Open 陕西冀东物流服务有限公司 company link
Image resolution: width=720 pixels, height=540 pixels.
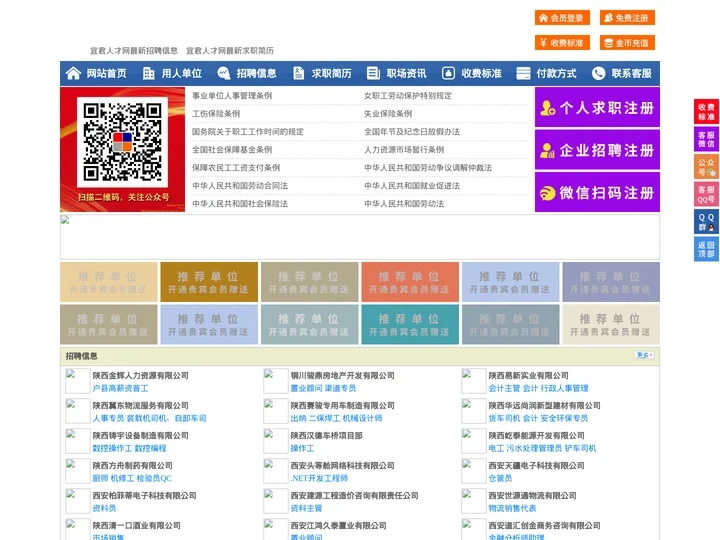[x=141, y=405]
